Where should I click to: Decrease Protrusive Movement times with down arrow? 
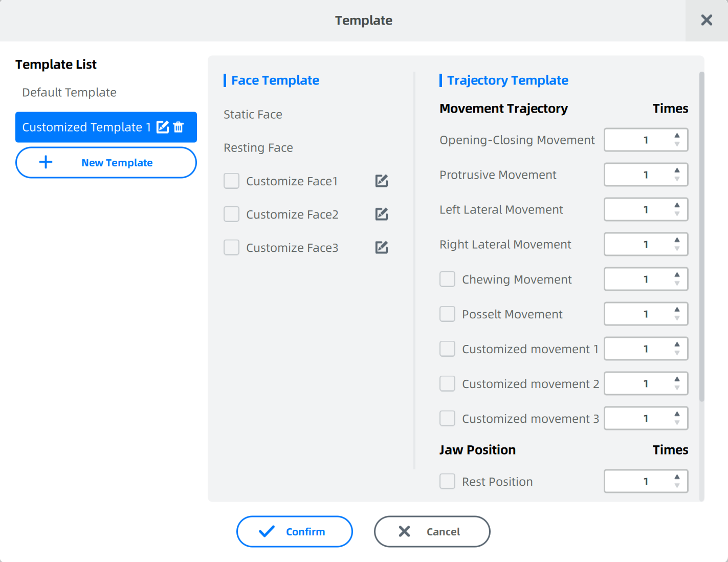(x=677, y=179)
